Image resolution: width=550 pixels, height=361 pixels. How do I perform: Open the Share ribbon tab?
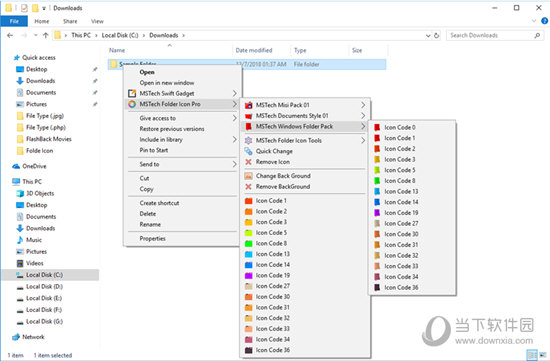70,21
